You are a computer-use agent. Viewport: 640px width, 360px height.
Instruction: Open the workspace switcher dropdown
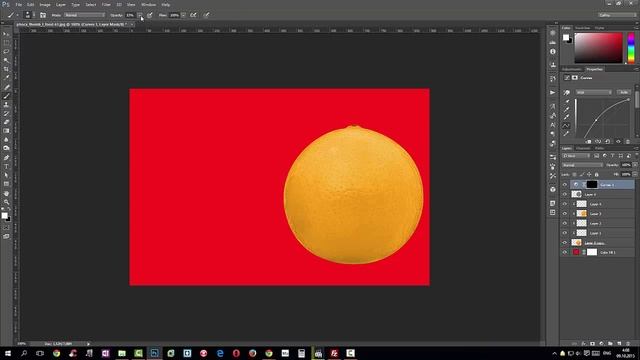[x=617, y=15]
